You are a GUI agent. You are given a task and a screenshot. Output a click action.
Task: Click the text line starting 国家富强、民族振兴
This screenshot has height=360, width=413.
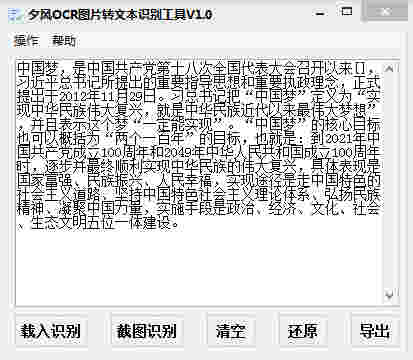pyautogui.click(x=198, y=180)
